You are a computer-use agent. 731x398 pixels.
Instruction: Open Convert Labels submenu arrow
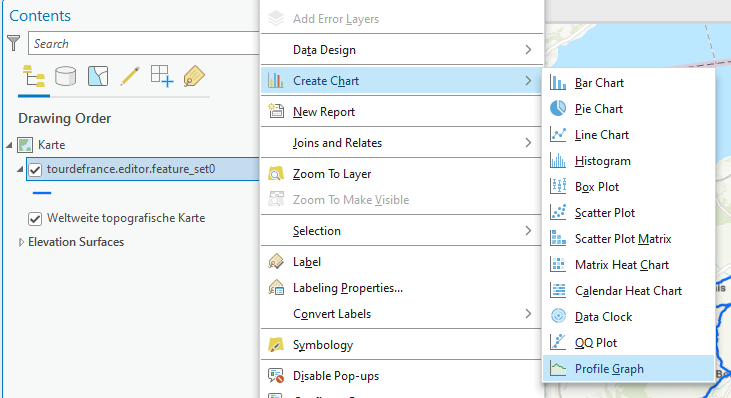pos(528,314)
